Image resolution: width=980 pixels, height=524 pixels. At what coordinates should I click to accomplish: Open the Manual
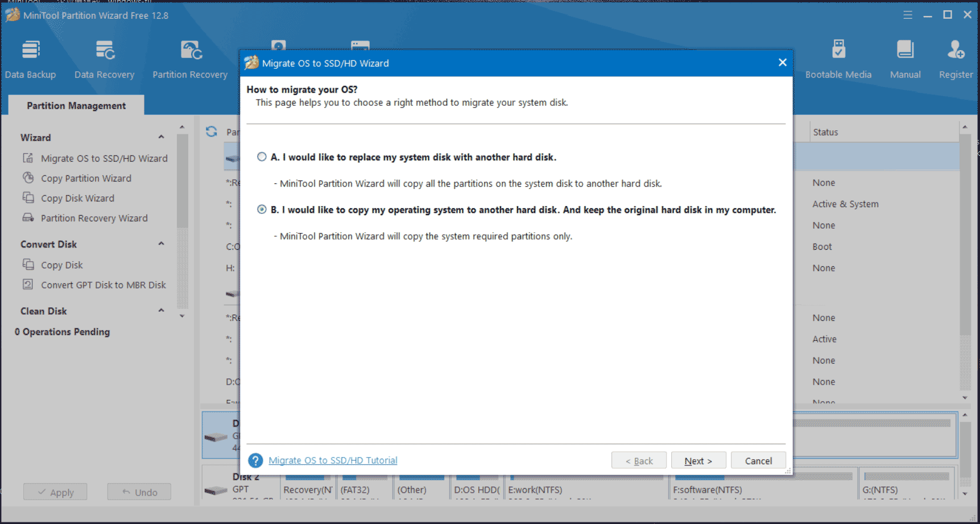(905, 59)
